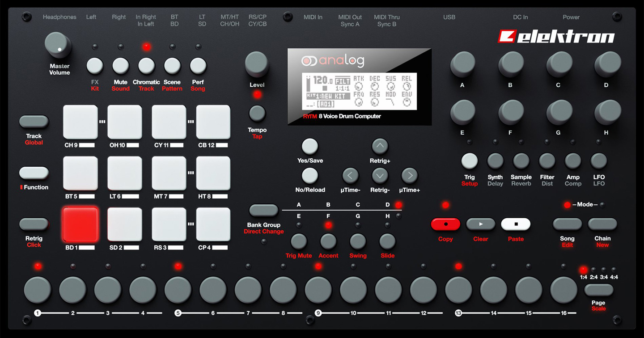Screen dimensions: 644x338
Task: Toggle the Accent button
Action: pos(328,241)
